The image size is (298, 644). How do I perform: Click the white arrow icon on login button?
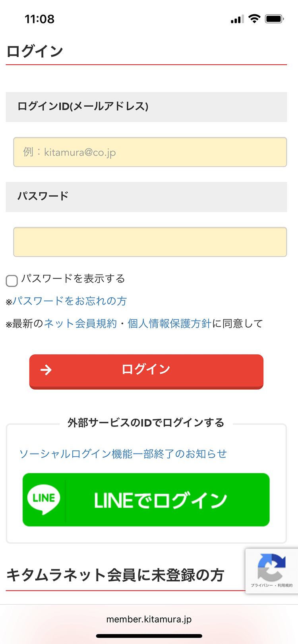[x=46, y=370]
